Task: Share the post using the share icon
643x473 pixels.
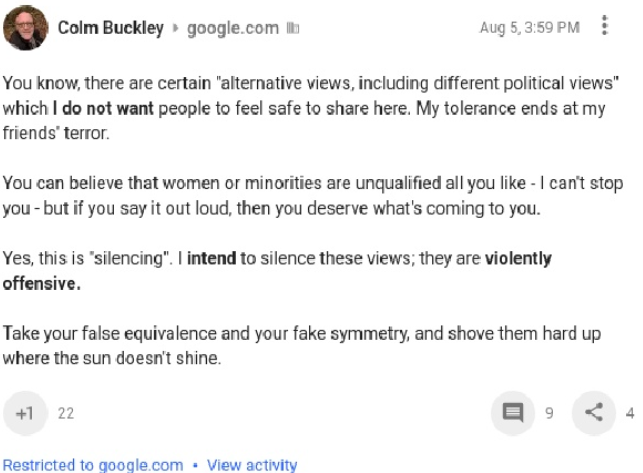Action: pyautogui.click(x=594, y=412)
